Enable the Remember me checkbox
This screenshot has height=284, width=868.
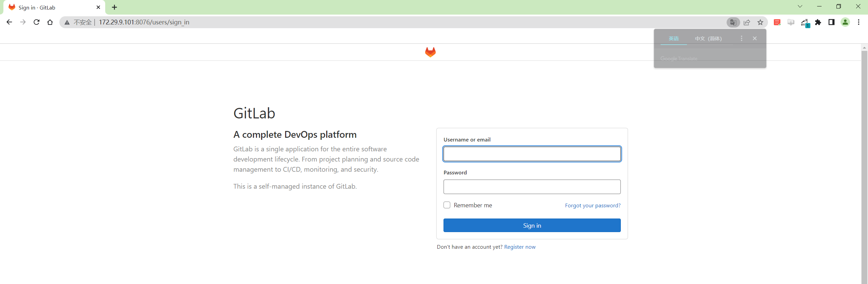click(x=447, y=205)
